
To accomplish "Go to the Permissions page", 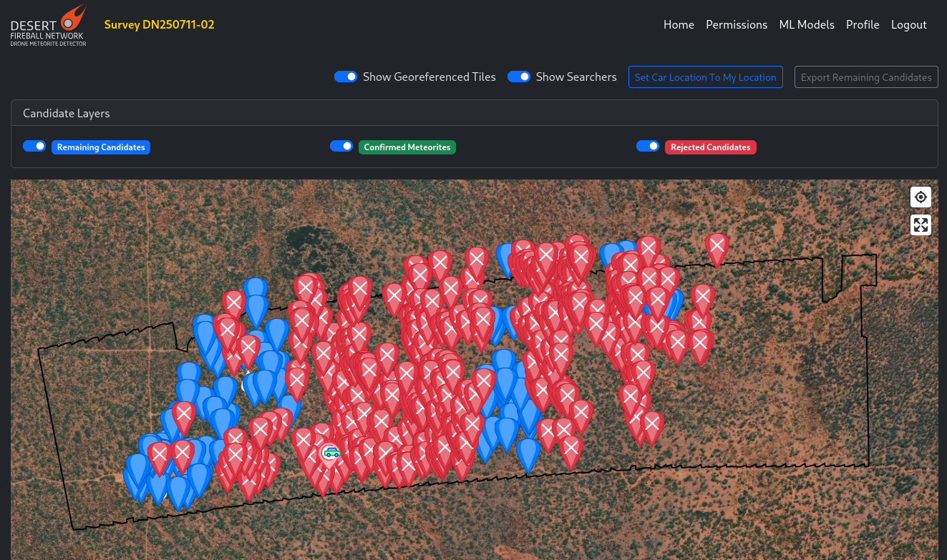I will (x=737, y=24).
